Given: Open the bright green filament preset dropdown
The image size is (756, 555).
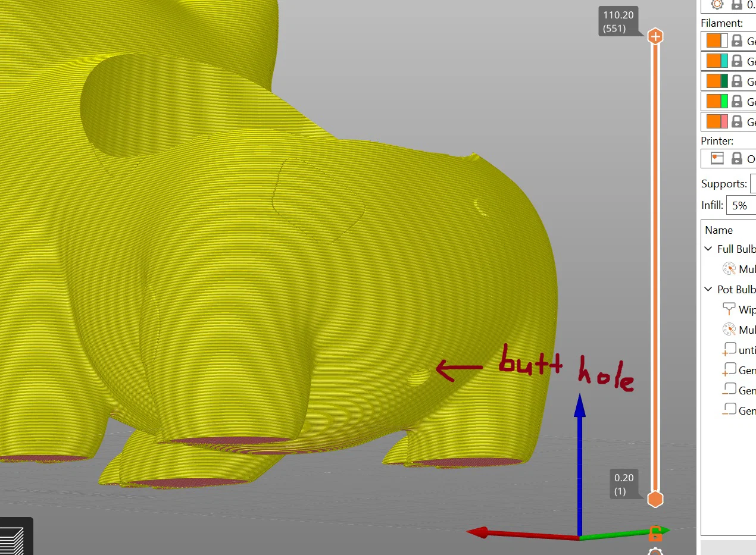Looking at the screenshot, I should (x=729, y=101).
